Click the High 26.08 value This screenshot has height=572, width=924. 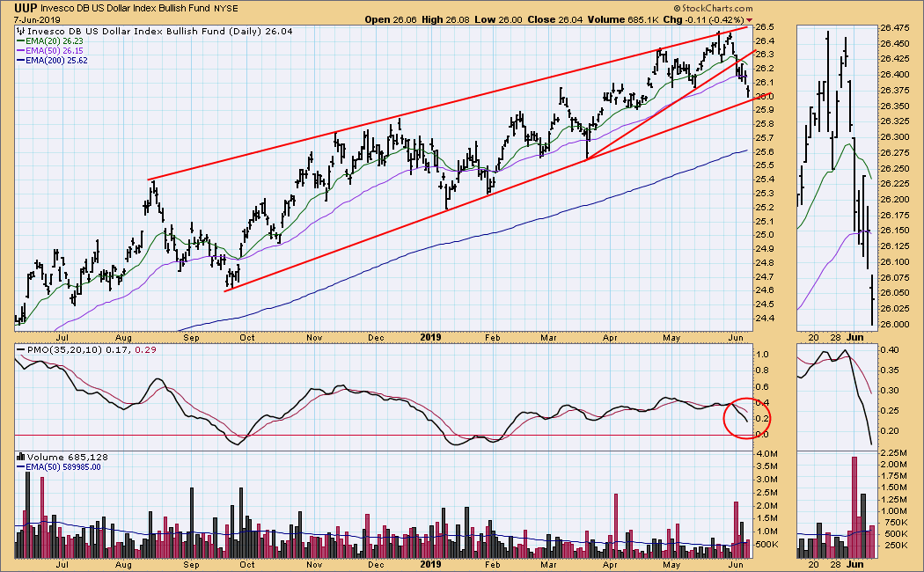pos(445,19)
